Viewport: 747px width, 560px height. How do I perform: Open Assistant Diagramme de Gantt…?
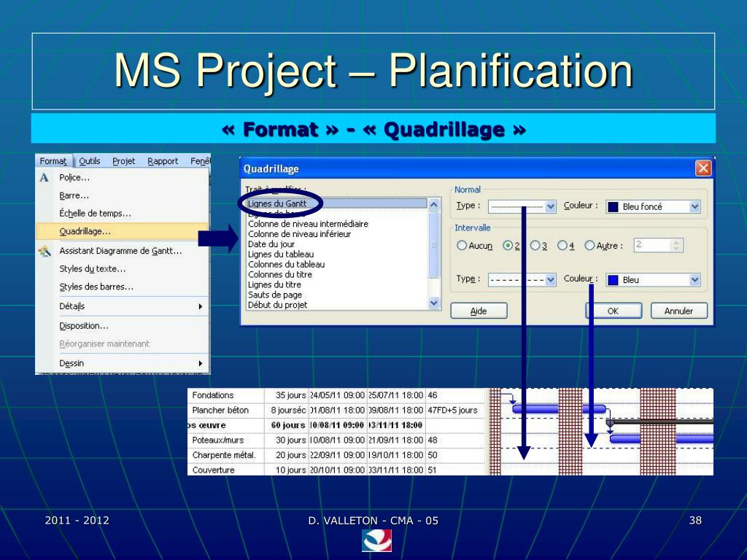click(x=120, y=251)
